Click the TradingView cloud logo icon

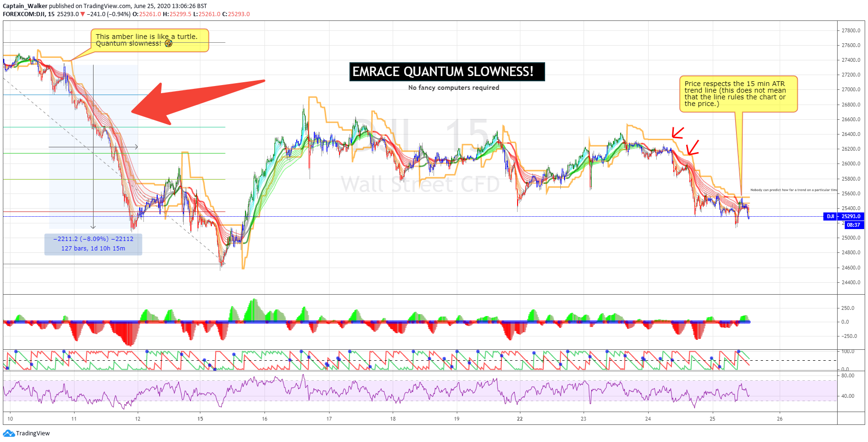pos(9,433)
